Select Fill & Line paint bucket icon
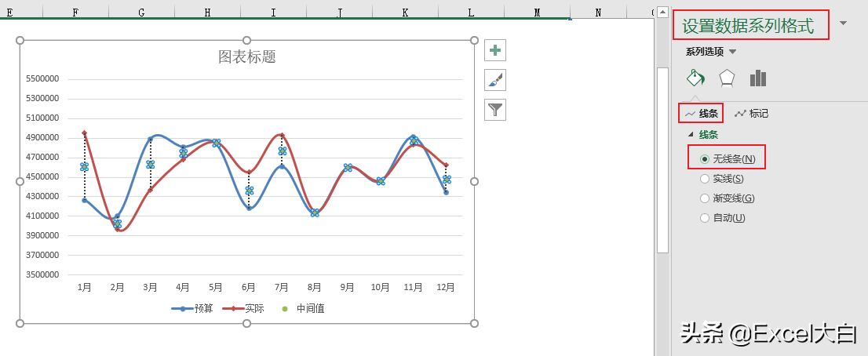This screenshot has width=868, height=356. pos(696,78)
